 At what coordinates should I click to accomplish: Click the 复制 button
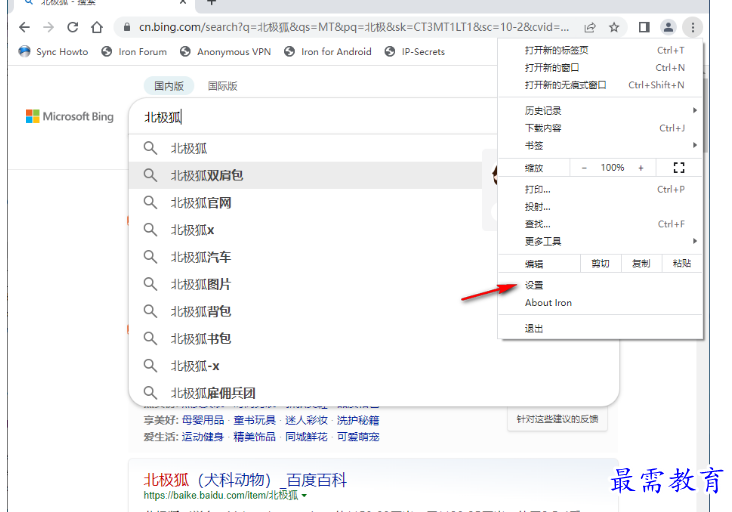pos(641,264)
